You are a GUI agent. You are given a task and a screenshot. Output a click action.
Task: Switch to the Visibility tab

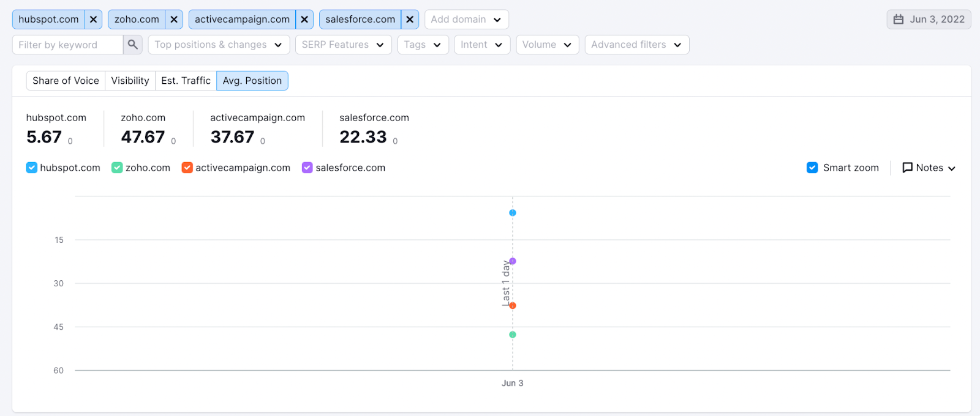point(130,81)
